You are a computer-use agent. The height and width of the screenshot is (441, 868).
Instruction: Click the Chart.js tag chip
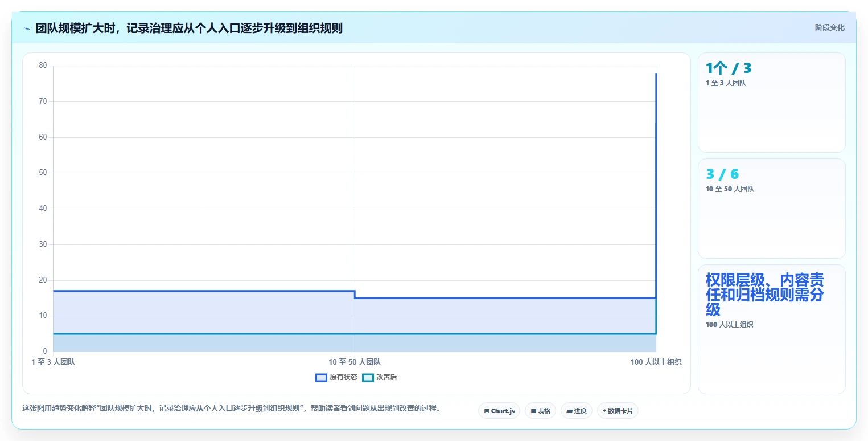[x=499, y=411]
